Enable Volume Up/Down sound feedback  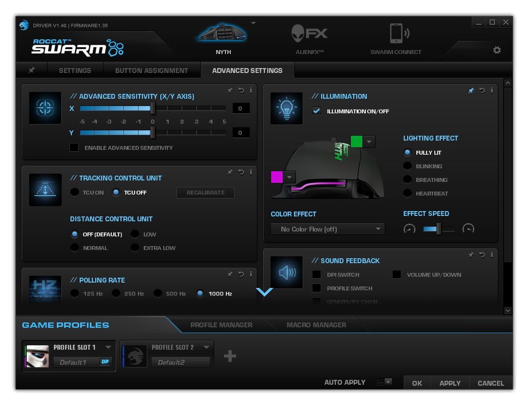pos(396,274)
